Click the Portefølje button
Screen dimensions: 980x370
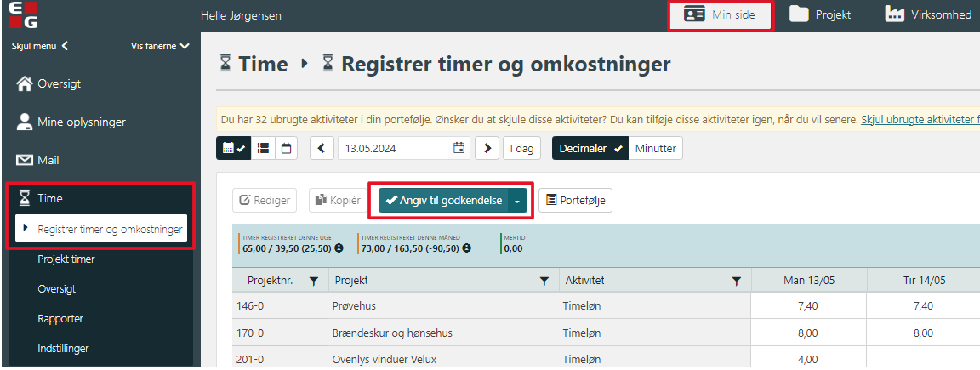click(575, 201)
